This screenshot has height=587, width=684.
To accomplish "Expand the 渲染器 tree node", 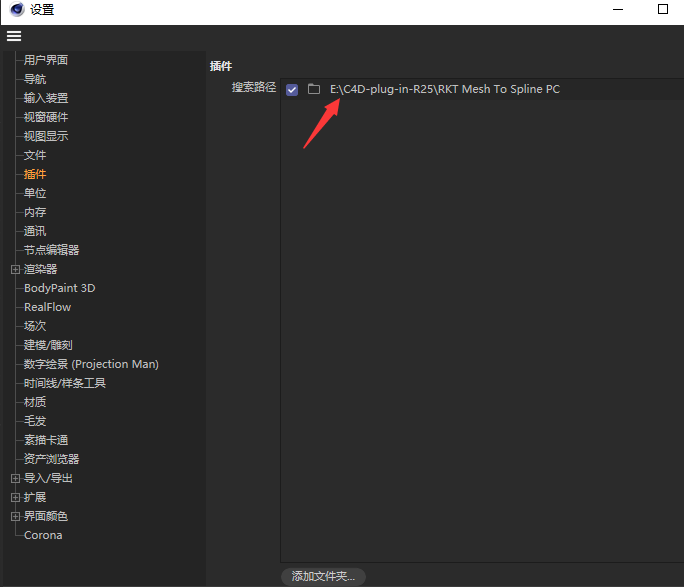I will [15, 269].
